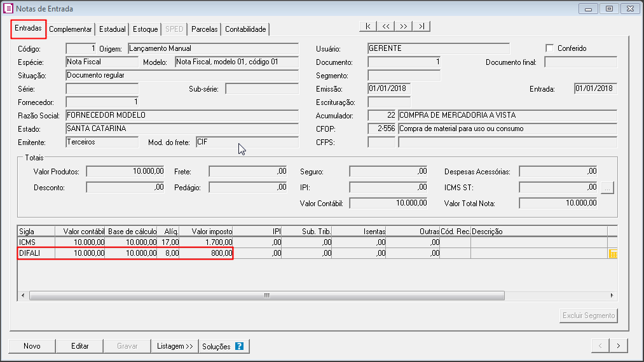
Task: Expand the Listagem >> options
Action: [x=175, y=346]
